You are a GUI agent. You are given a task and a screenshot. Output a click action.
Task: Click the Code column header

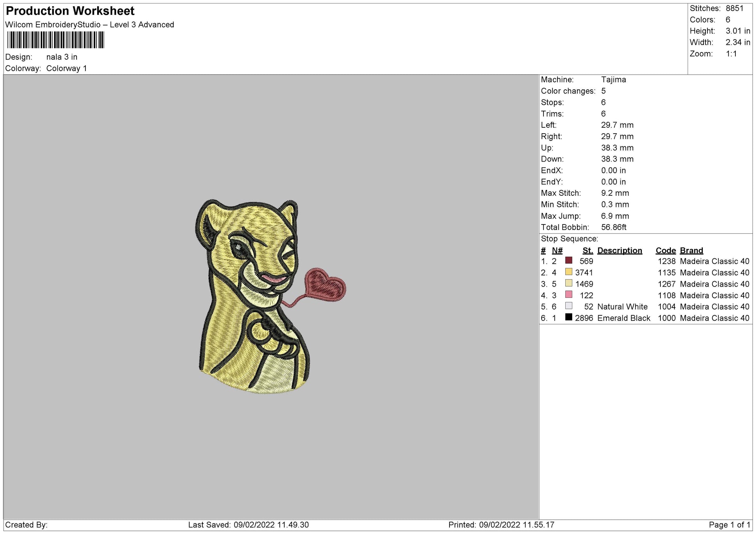[x=665, y=250]
